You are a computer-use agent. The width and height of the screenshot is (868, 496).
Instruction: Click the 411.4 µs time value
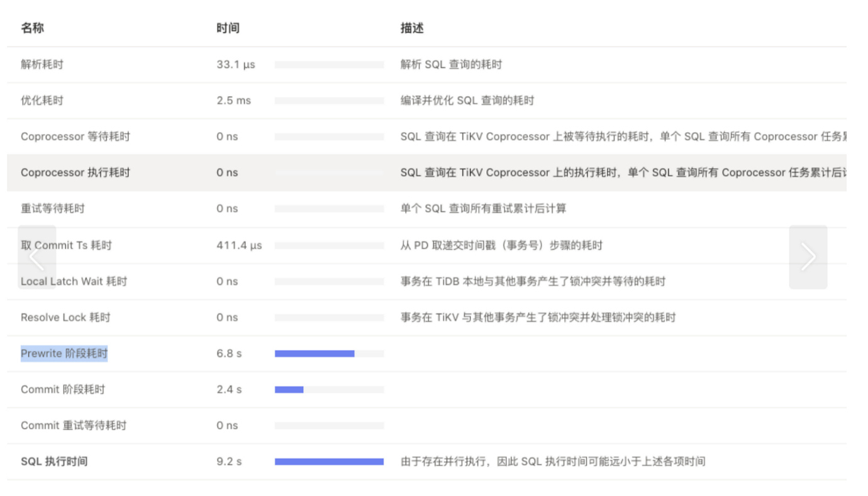[239, 245]
